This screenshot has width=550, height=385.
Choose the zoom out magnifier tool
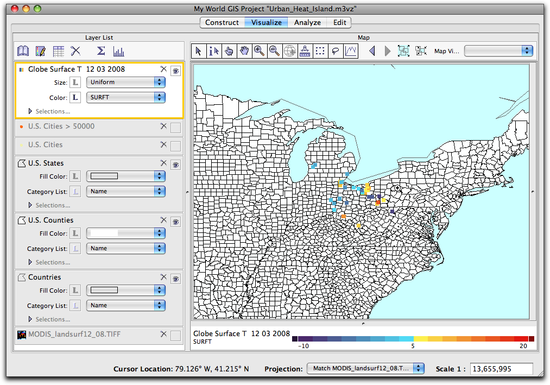pyautogui.click(x=274, y=51)
